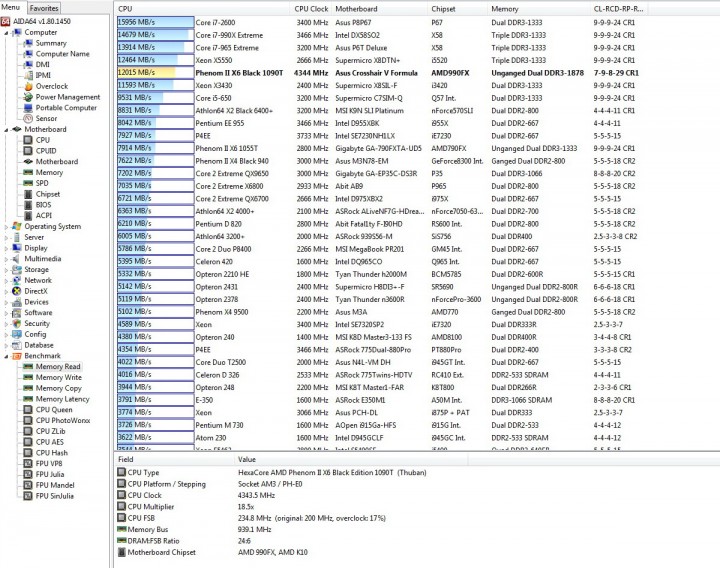Select the Computer Name tree icon

click(28, 54)
